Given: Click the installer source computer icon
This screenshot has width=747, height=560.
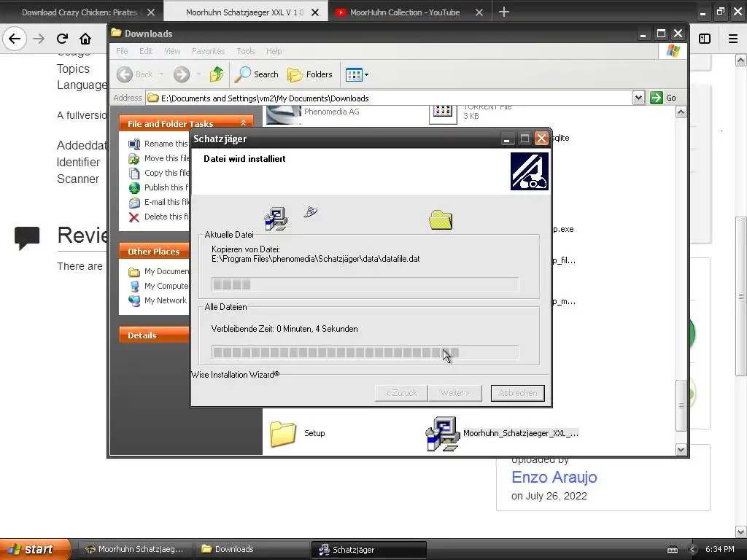Looking at the screenshot, I should click(x=276, y=219).
